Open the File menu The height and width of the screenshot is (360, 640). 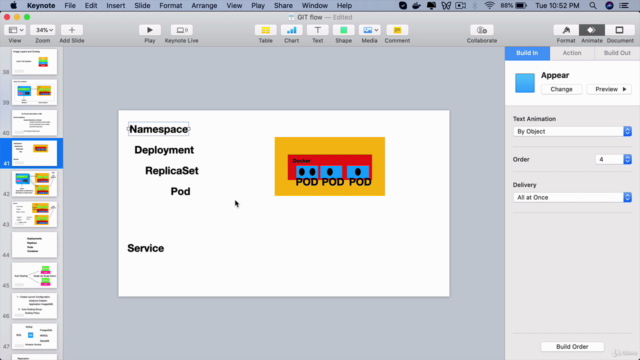point(70,6)
